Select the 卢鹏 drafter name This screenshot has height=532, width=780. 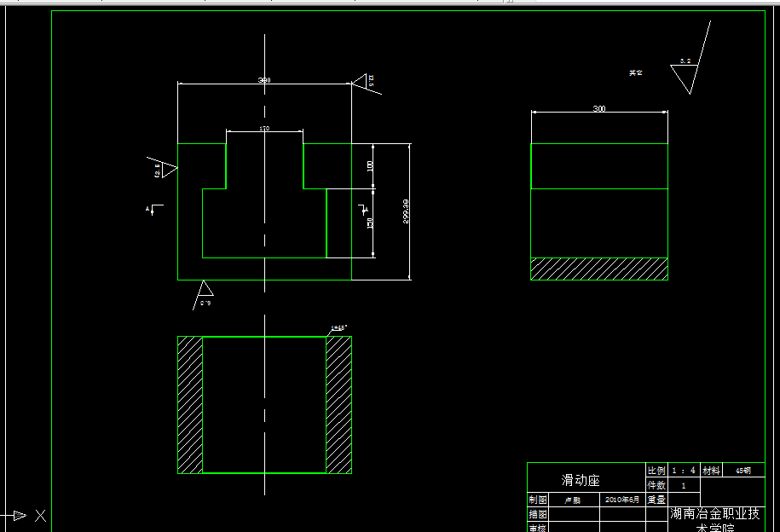[x=572, y=500]
